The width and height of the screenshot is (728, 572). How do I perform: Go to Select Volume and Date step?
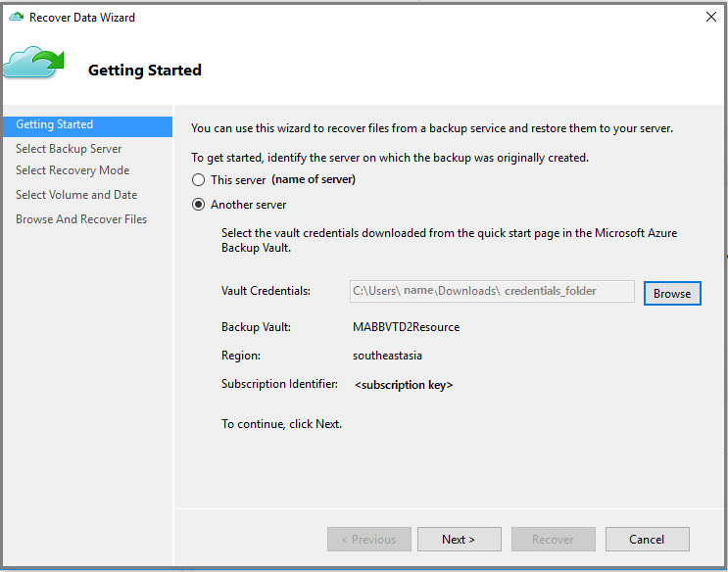76,195
